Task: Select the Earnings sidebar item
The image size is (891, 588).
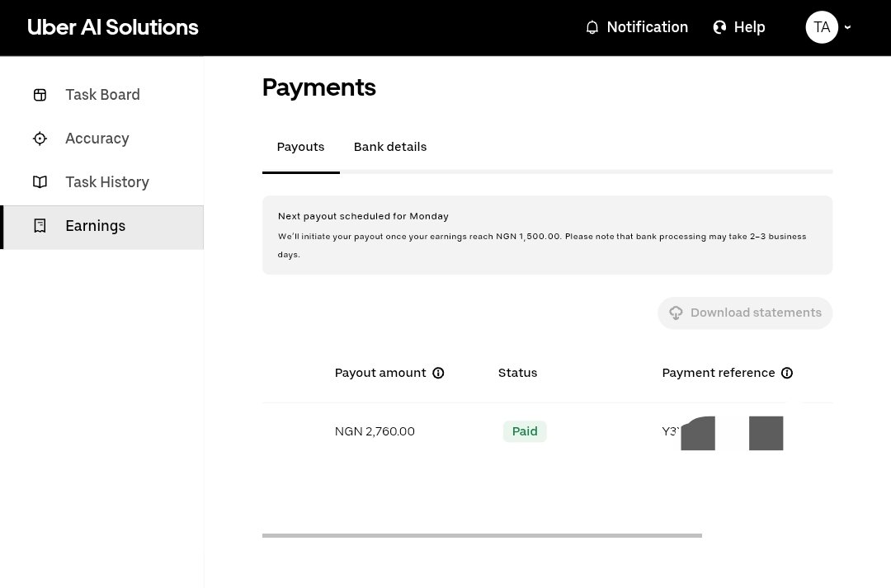Action: pos(101,228)
